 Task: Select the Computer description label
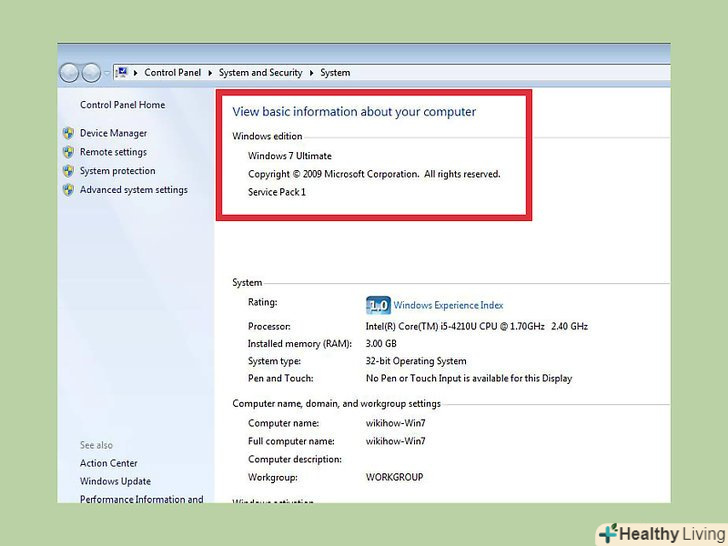point(295,460)
